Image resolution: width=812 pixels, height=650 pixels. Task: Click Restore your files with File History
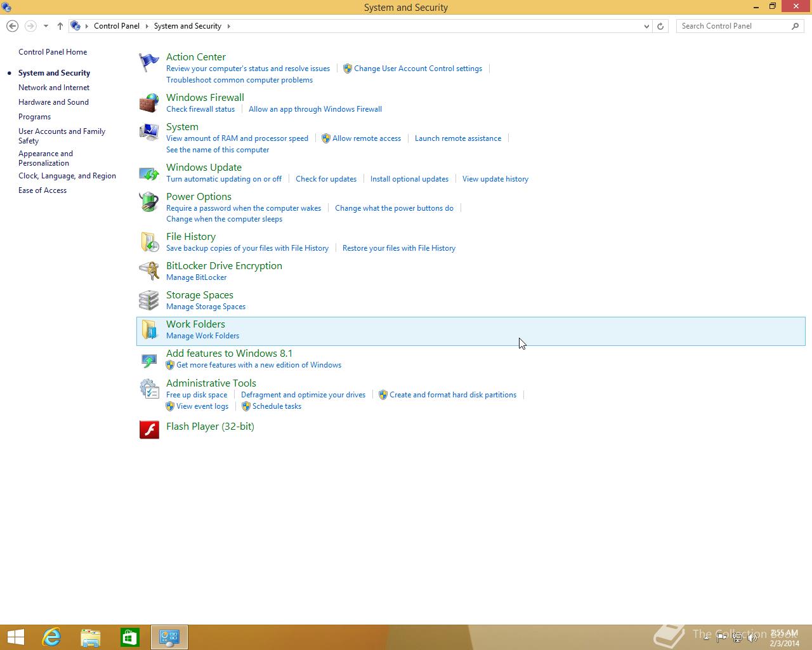pos(399,248)
